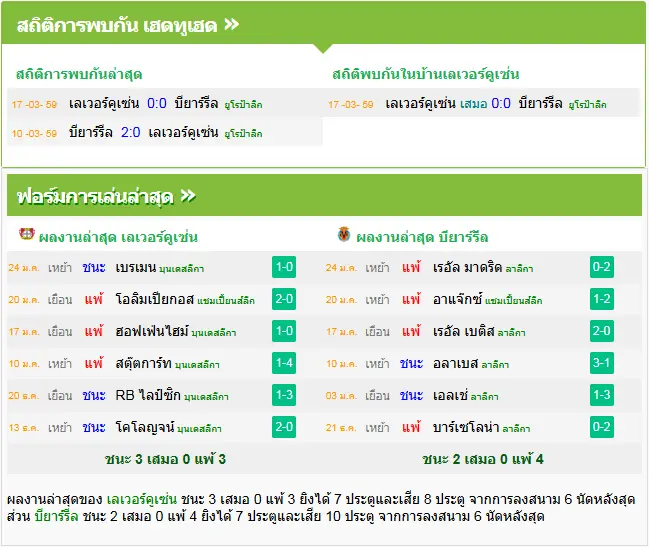
Task: Click the 1-0 score badge for เบรเมน
Action: pos(284,267)
